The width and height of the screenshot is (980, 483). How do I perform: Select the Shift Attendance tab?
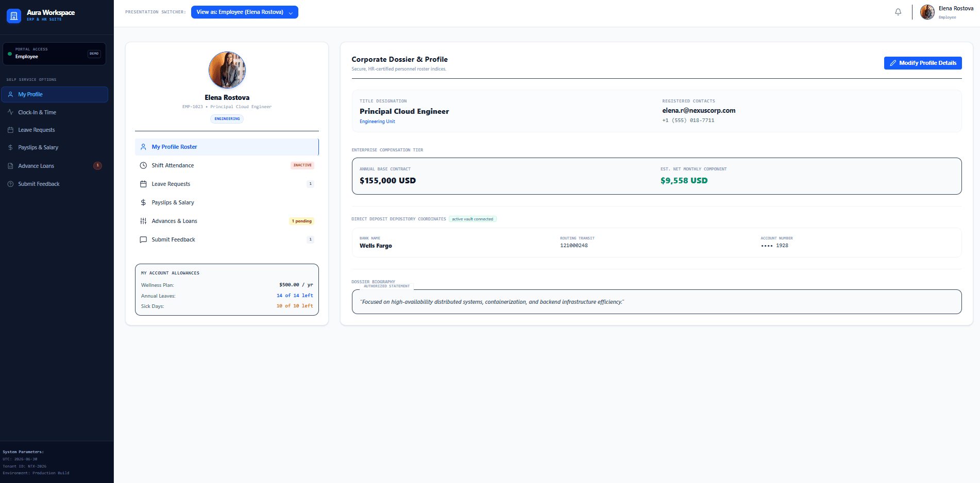point(227,165)
